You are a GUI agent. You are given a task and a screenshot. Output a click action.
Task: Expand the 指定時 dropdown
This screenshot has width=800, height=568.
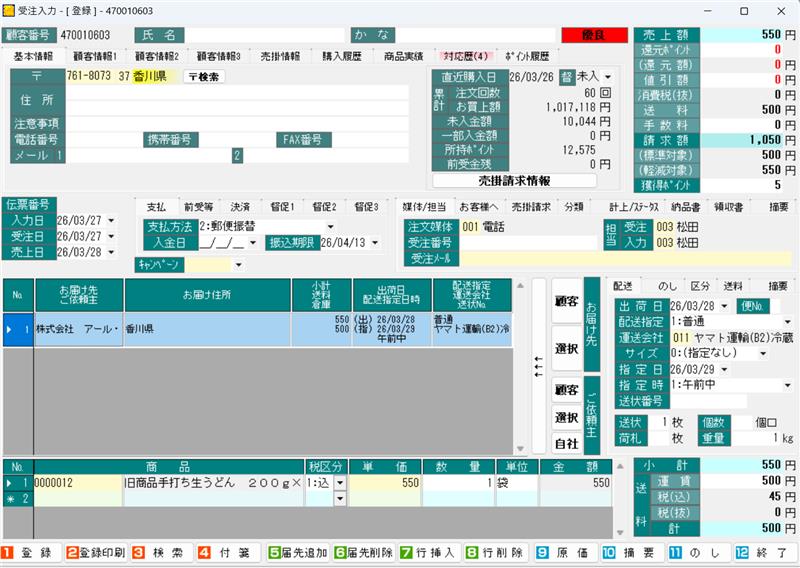pos(788,385)
